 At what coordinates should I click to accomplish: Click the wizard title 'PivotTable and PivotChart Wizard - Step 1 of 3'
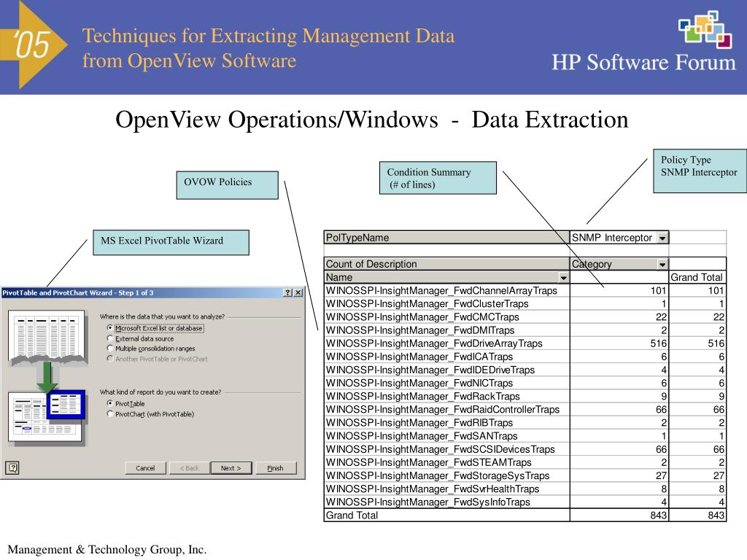77,293
